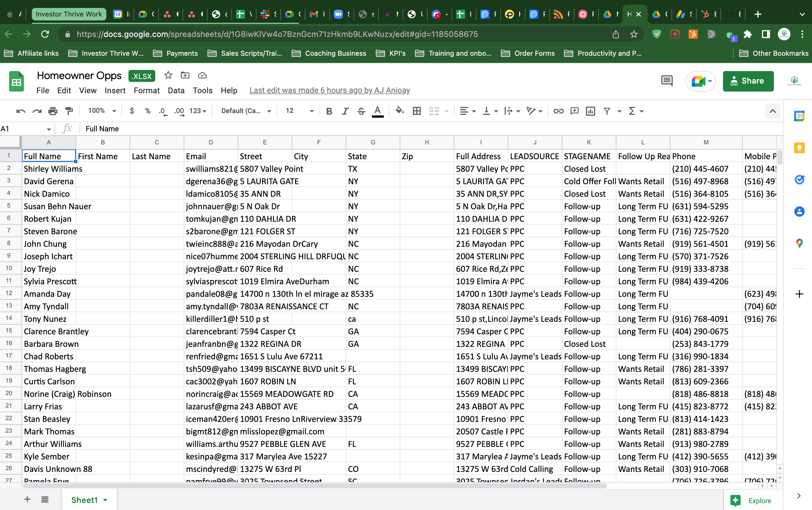Click the Payments bookmark folder
The height and width of the screenshot is (510, 812).
175,53
